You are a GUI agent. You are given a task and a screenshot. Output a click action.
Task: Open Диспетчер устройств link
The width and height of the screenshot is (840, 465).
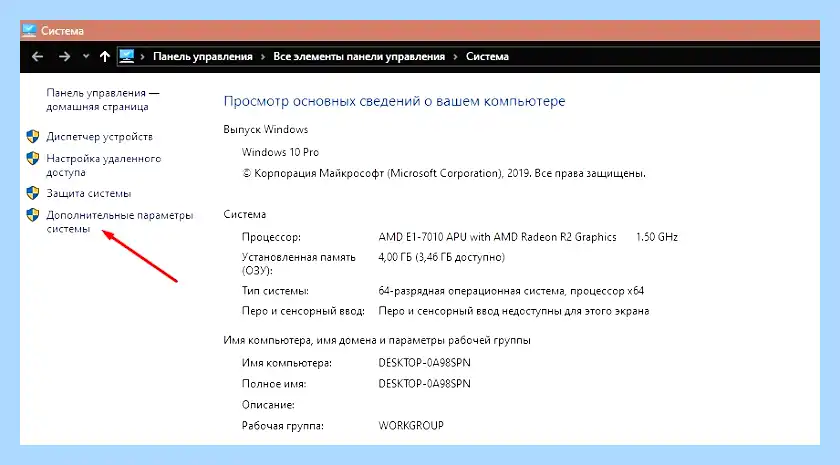click(x=99, y=137)
